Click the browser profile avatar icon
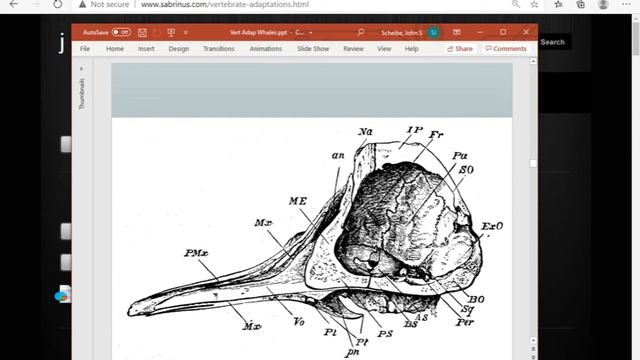Viewport: 640px width, 360px height. tap(603, 4)
